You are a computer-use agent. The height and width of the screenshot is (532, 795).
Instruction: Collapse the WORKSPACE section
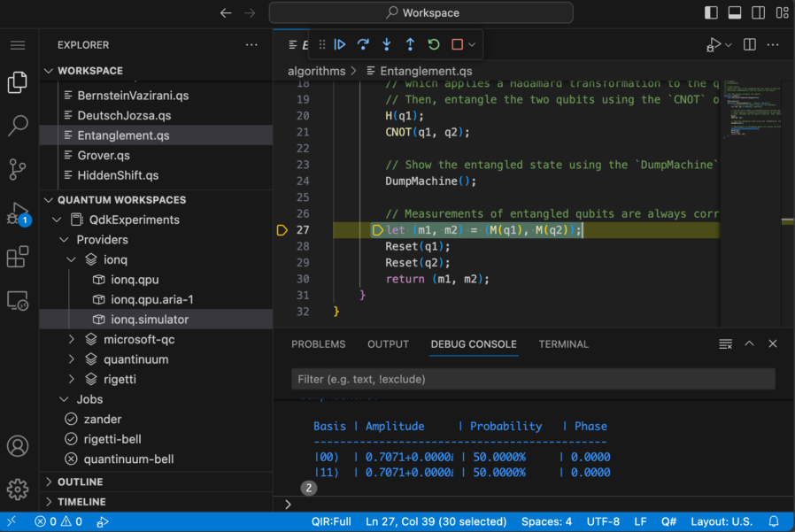(x=49, y=71)
